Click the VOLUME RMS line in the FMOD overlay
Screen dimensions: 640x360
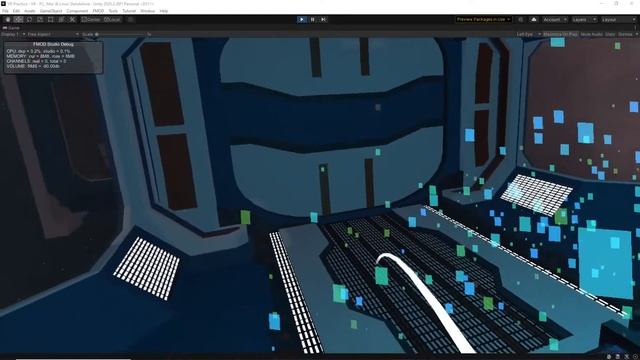33,66
